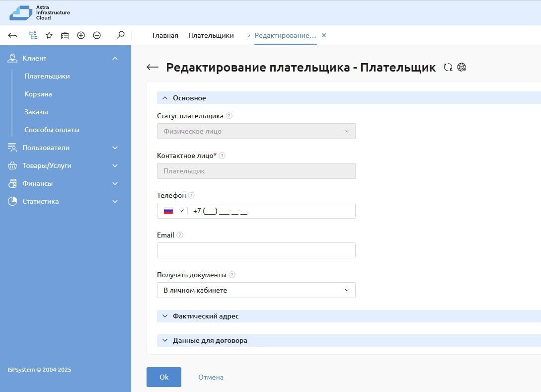Open Заказы in the sidebar
This screenshot has height=392, width=541.
point(36,112)
